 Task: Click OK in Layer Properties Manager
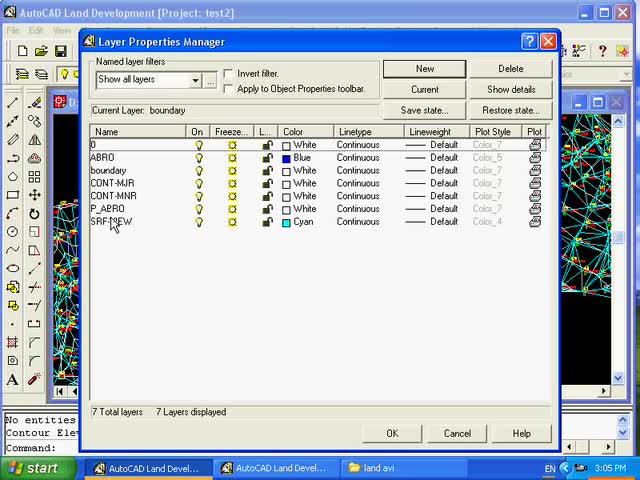click(x=392, y=433)
